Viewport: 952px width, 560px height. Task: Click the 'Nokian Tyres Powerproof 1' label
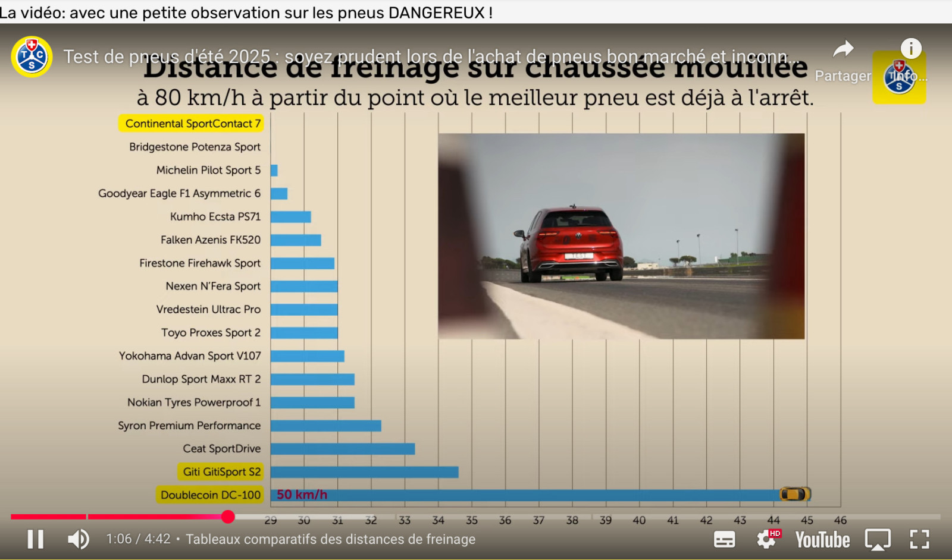(x=194, y=402)
